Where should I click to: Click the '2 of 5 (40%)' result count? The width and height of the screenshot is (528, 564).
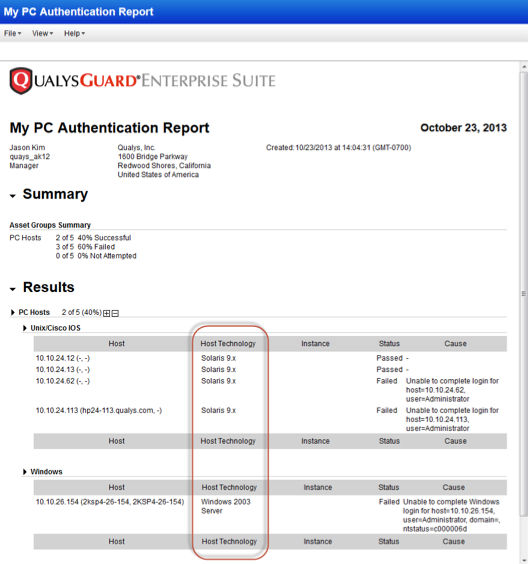[x=82, y=312]
